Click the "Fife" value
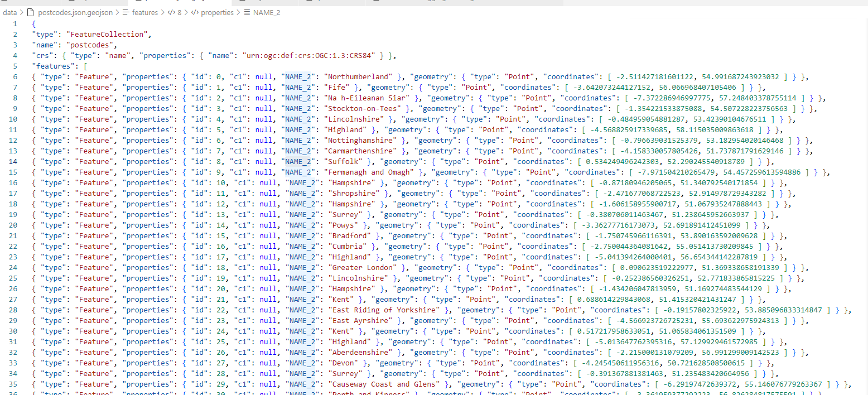 [x=336, y=87]
